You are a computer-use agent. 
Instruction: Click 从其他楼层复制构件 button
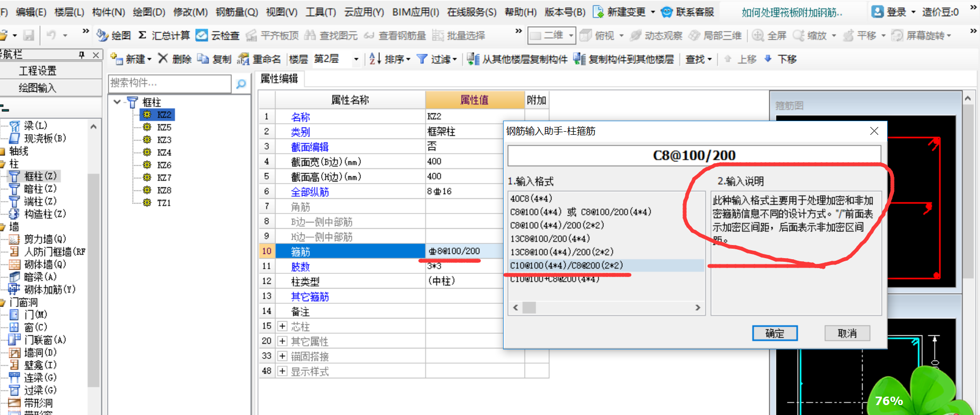tap(517, 59)
